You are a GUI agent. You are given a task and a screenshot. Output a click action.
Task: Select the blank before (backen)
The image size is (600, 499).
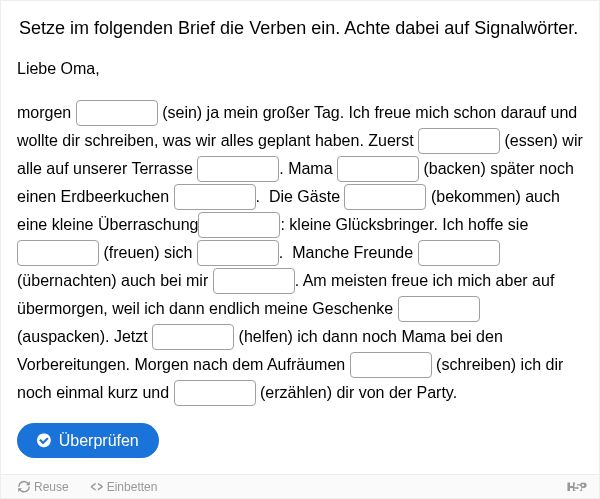click(x=378, y=169)
